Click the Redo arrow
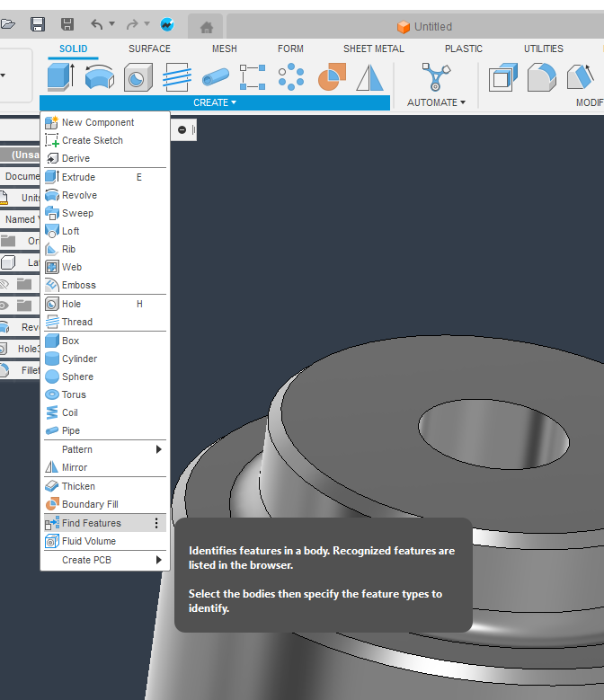Screen dimensions: 604x700 [132, 24]
